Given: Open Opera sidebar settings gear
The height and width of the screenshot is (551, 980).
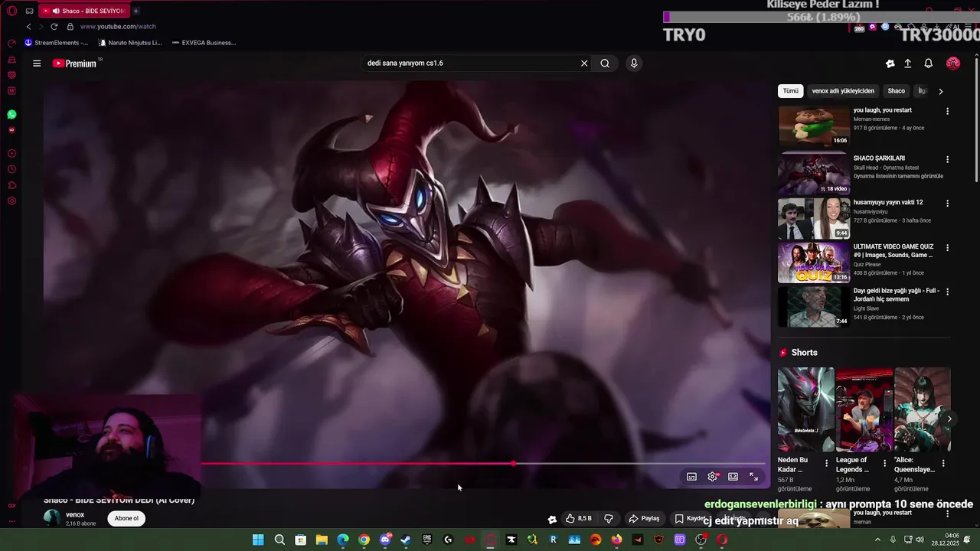Looking at the screenshot, I should tap(11, 201).
